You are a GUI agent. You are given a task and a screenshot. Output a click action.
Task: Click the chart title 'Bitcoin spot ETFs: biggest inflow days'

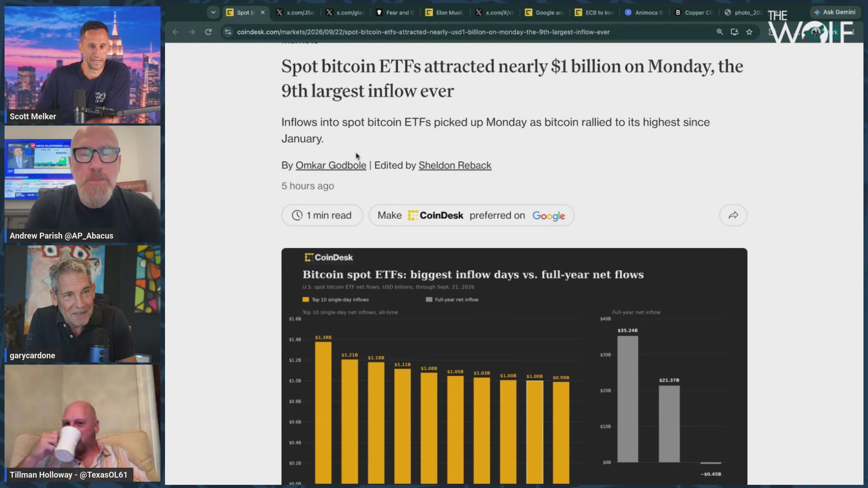[473, 275]
